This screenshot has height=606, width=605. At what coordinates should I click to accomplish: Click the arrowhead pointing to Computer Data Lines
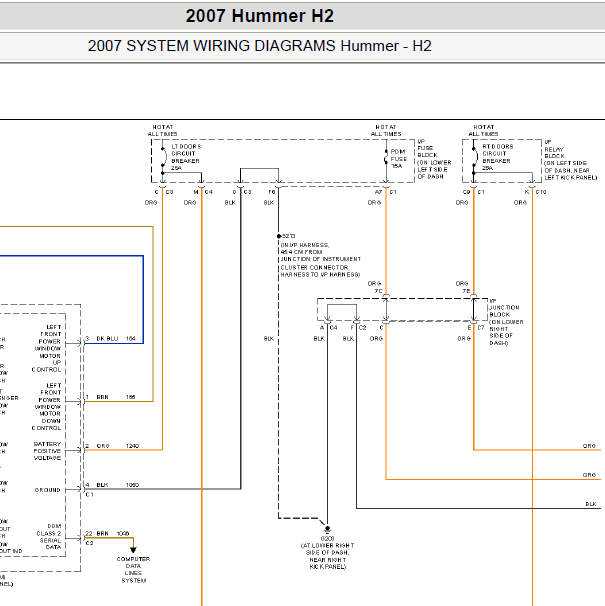click(133, 550)
